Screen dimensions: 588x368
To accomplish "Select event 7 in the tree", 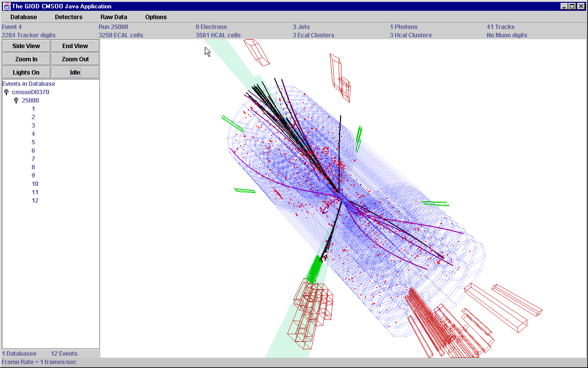I will pyautogui.click(x=33, y=158).
